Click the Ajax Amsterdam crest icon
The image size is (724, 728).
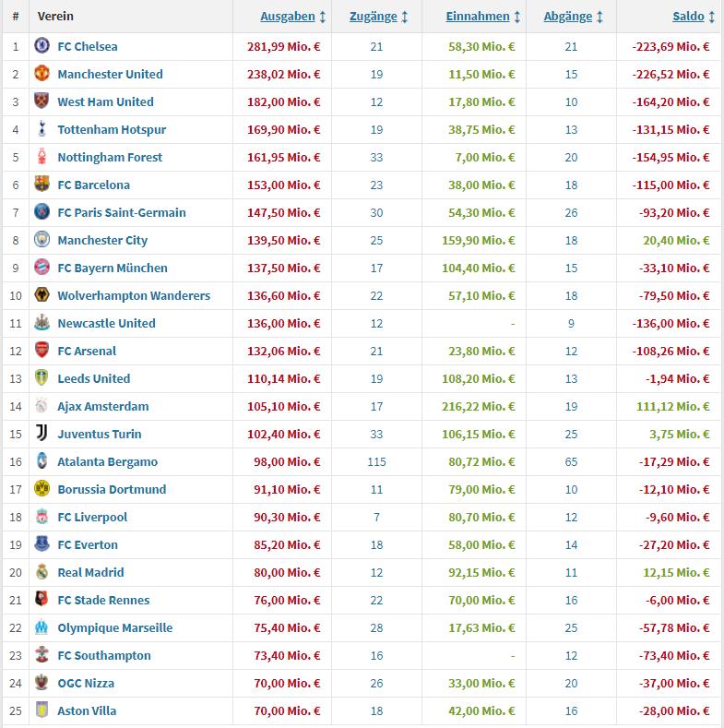42,406
